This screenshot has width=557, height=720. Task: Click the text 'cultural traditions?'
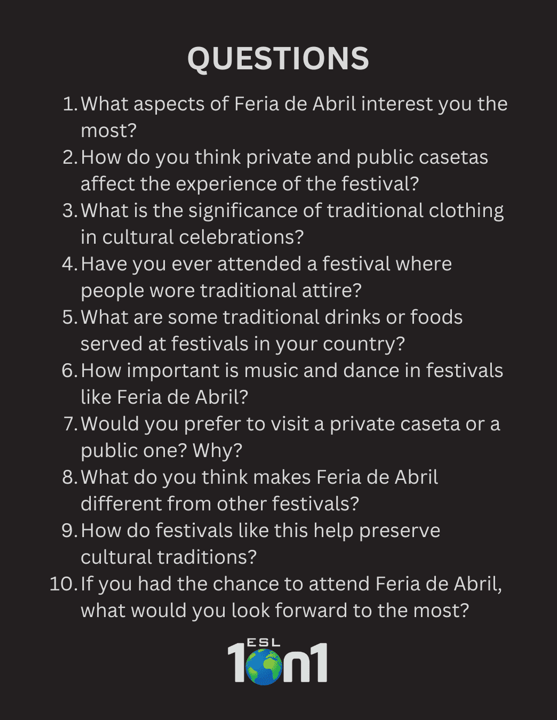(x=169, y=557)
